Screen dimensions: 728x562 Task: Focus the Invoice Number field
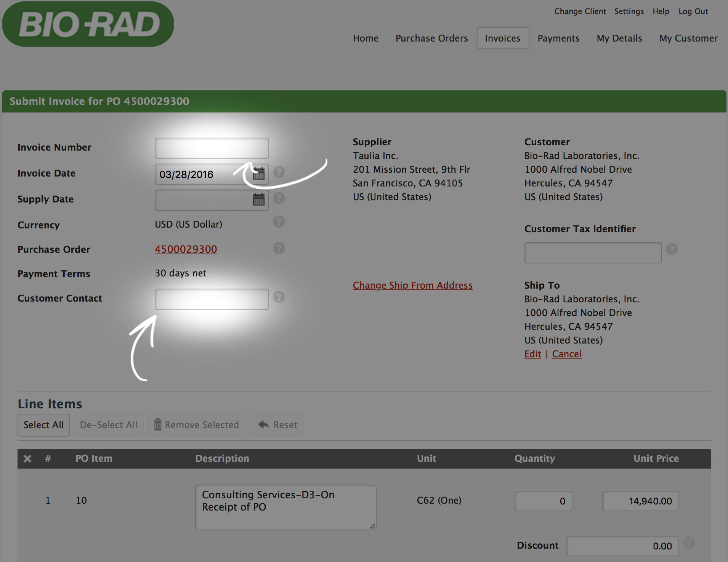pos(212,148)
